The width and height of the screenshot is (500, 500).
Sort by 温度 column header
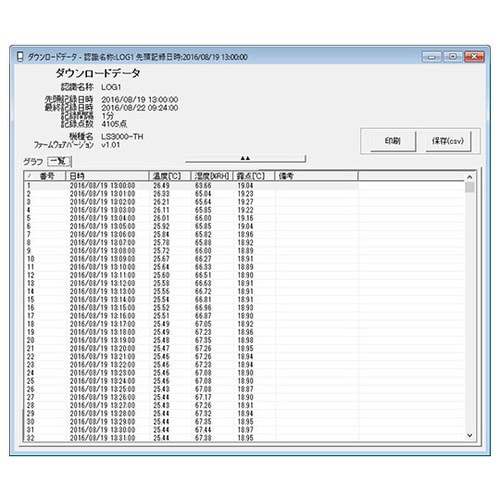(169, 176)
